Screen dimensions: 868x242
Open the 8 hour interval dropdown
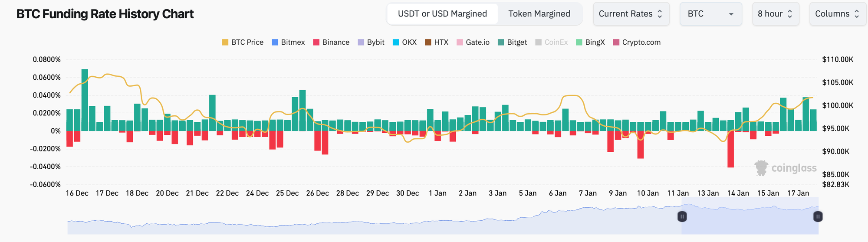(776, 14)
